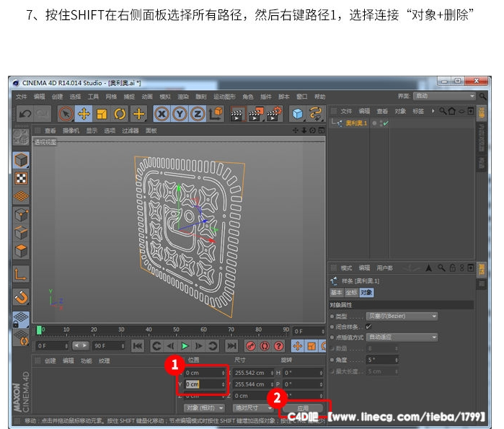
Task: Switch to Edges mode icon
Action: click(x=21, y=233)
